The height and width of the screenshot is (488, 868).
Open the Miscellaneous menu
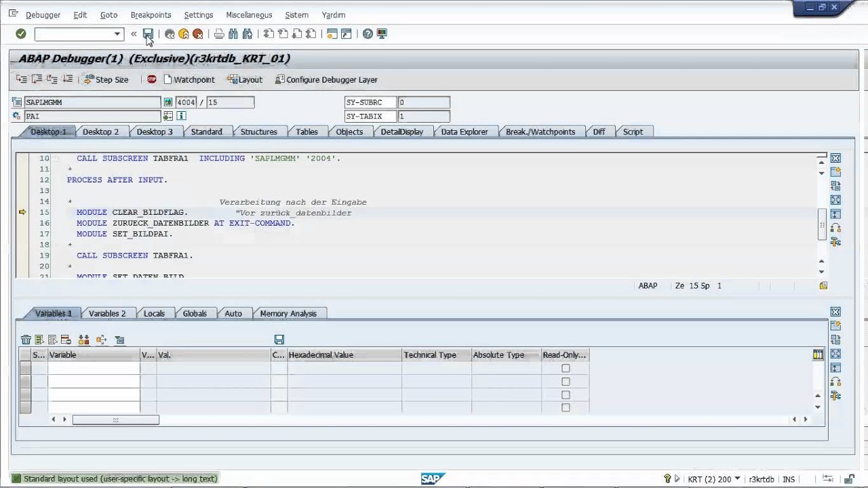click(x=249, y=15)
